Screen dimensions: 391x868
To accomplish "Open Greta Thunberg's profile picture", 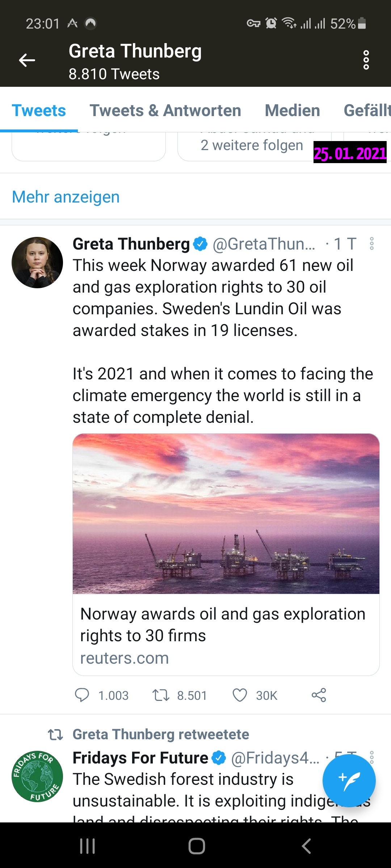I will pyautogui.click(x=37, y=263).
